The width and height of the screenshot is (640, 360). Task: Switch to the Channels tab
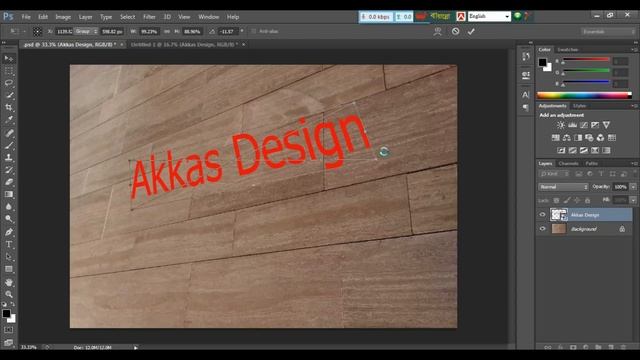[x=569, y=163]
